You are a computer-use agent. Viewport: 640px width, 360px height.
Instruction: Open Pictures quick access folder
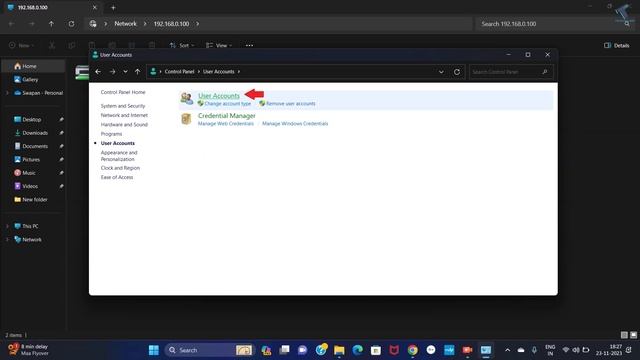pos(31,160)
